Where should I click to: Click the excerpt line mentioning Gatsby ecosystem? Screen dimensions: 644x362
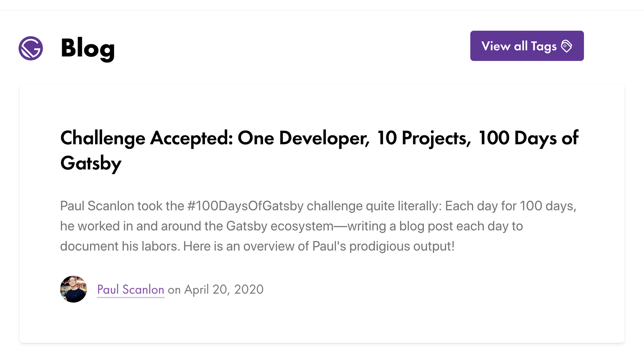291,226
